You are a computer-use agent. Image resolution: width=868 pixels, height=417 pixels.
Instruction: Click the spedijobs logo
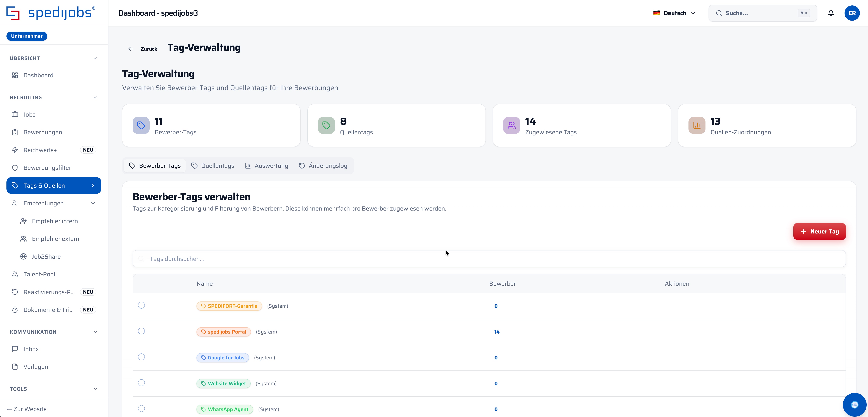click(51, 13)
